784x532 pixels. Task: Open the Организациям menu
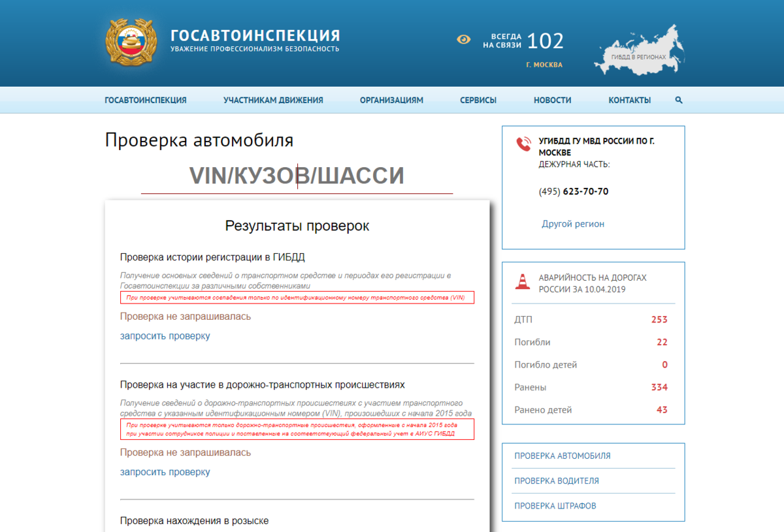click(x=391, y=100)
